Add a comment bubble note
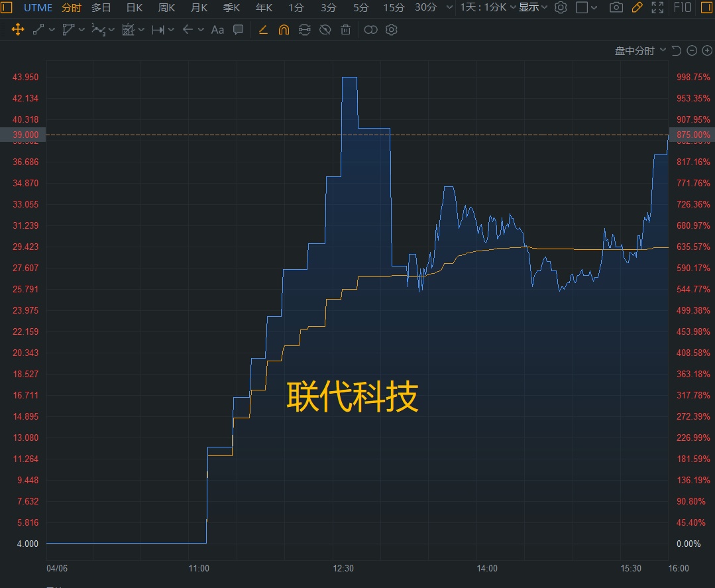Image resolution: width=715 pixels, height=588 pixels. click(x=239, y=30)
